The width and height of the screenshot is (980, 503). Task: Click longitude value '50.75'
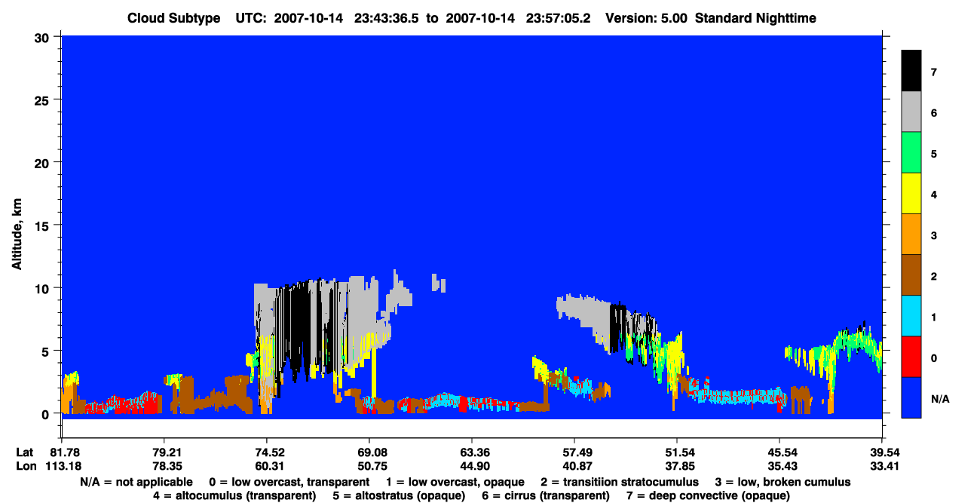[369, 466]
